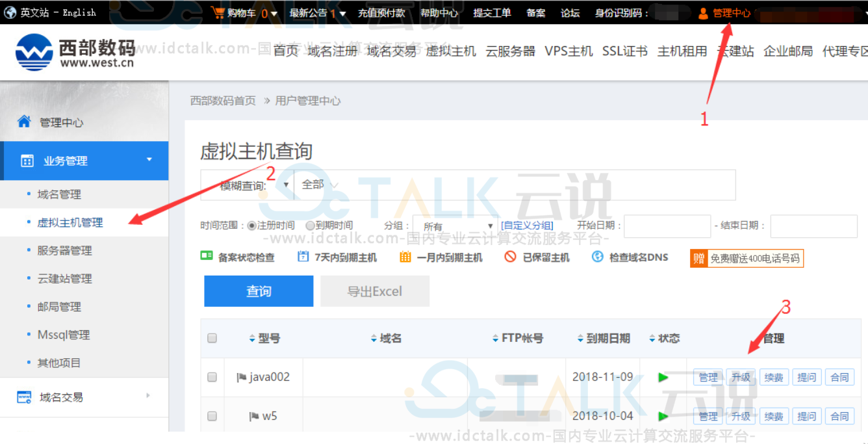
Task: Sort the table by 型号 column
Action: (x=264, y=338)
